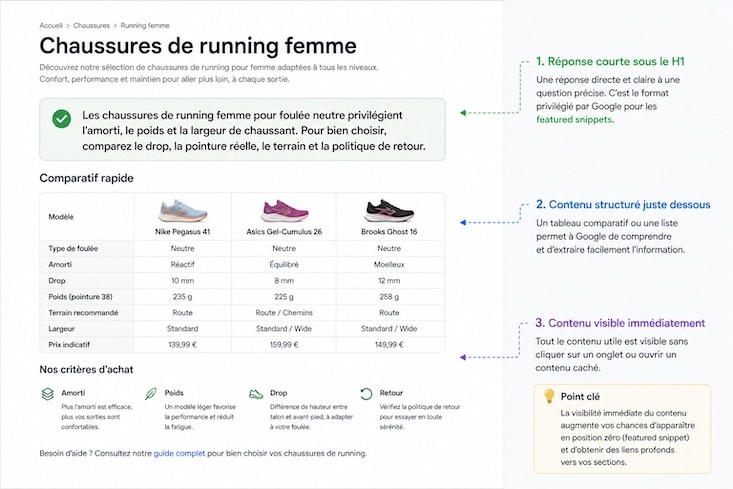Click the 'Terrain recommandé' row label
Image resolution: width=733 pixels, height=489 pixels.
[x=83, y=313]
